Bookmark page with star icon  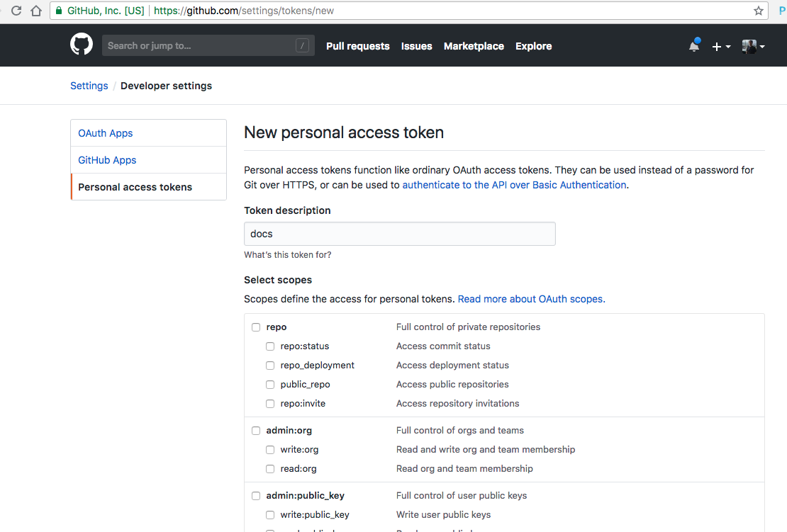pyautogui.click(x=759, y=11)
